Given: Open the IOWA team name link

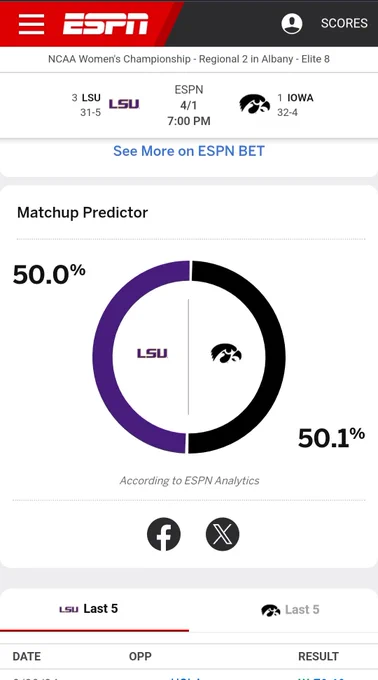Looking at the screenshot, I should click(x=300, y=98).
